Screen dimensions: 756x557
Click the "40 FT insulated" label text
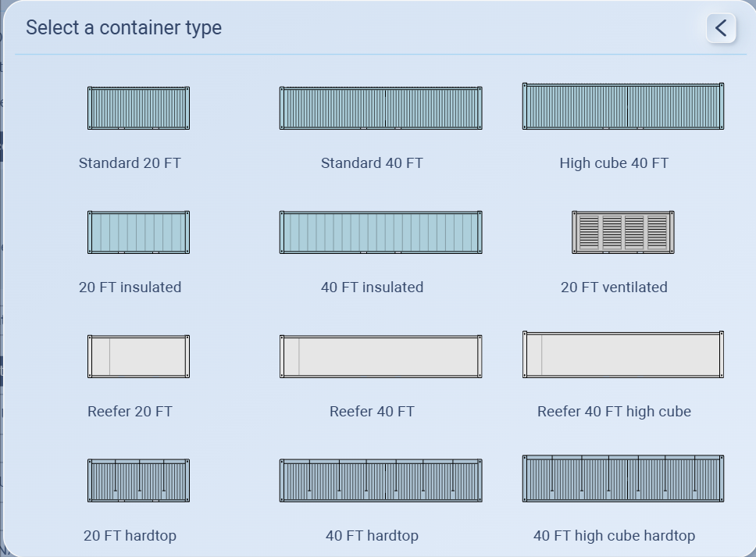pyautogui.click(x=372, y=287)
